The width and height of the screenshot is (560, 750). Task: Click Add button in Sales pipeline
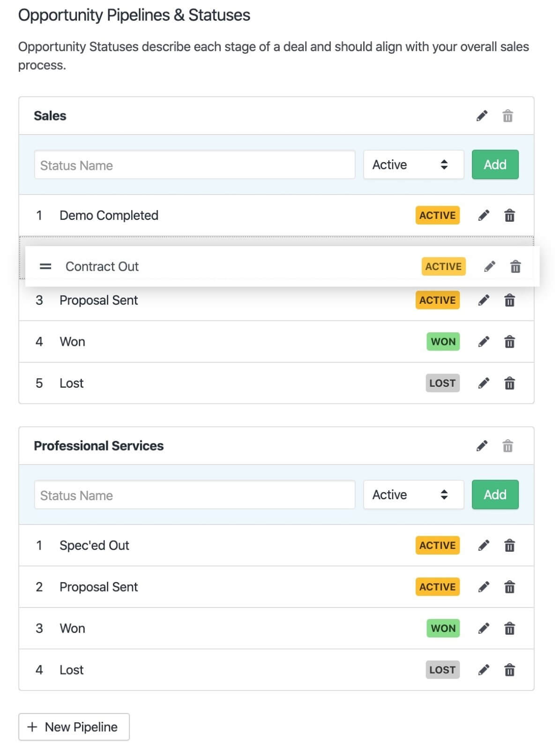tap(495, 165)
